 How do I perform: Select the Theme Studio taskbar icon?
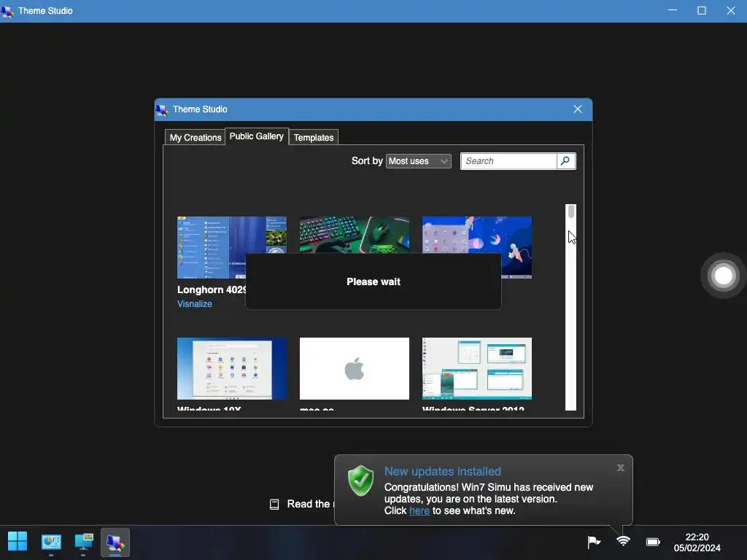(115, 542)
